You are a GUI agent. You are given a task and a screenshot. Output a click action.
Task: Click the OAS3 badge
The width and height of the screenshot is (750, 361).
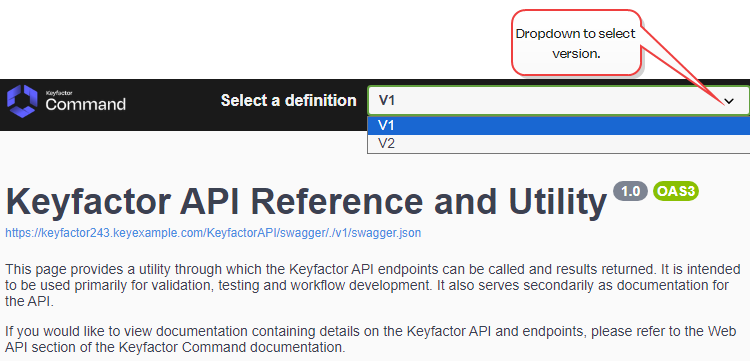click(675, 191)
